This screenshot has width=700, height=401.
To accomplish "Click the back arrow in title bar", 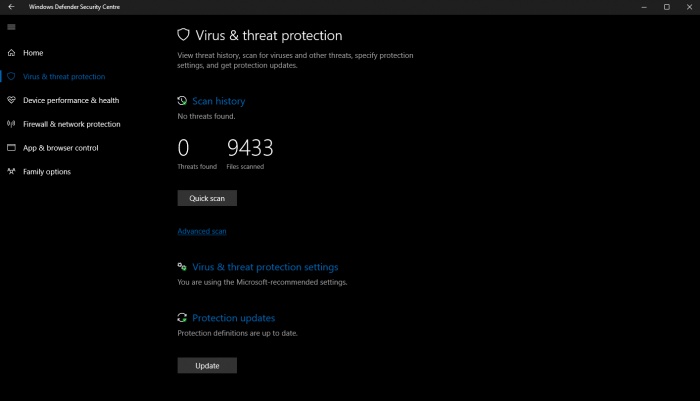I will pyautogui.click(x=11, y=7).
